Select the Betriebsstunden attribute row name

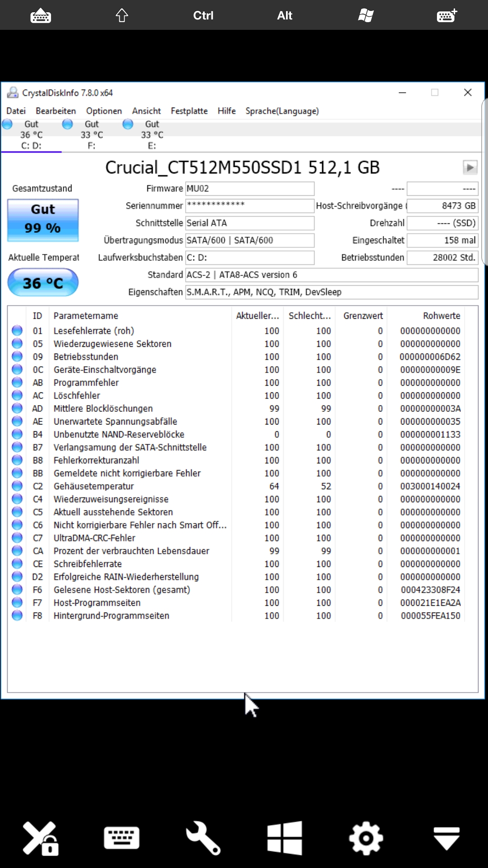click(86, 357)
